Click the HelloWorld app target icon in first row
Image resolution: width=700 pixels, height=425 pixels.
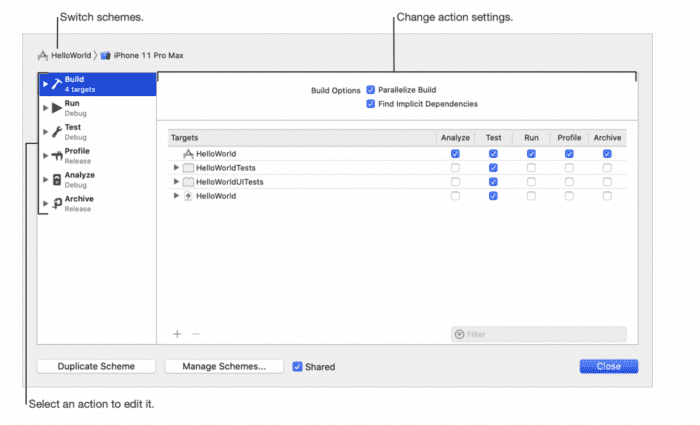point(188,154)
